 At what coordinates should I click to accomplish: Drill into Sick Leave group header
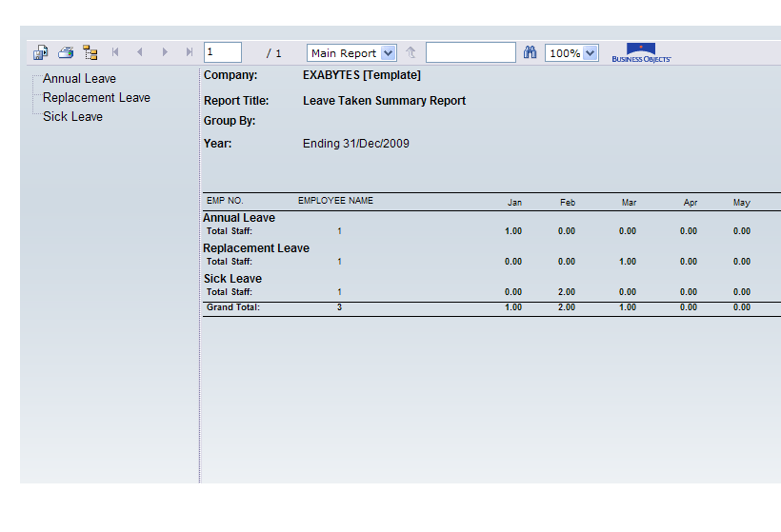pos(232,279)
